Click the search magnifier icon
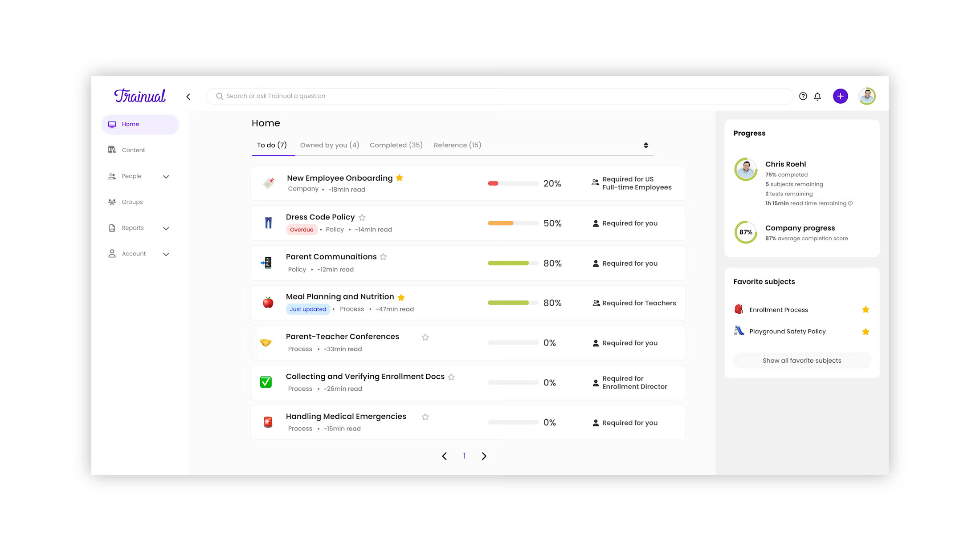The height and width of the screenshot is (551, 980). [x=219, y=96]
